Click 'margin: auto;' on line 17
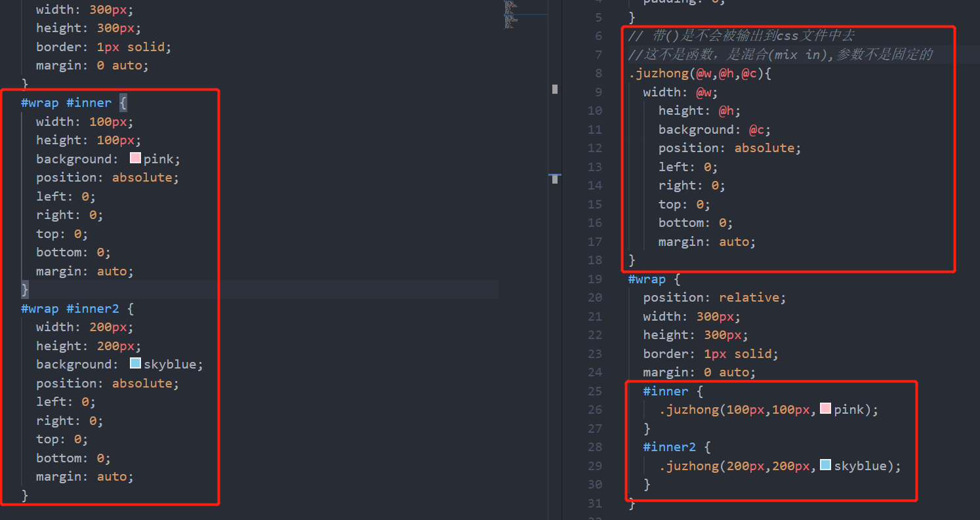This screenshot has width=980, height=520. pos(707,242)
